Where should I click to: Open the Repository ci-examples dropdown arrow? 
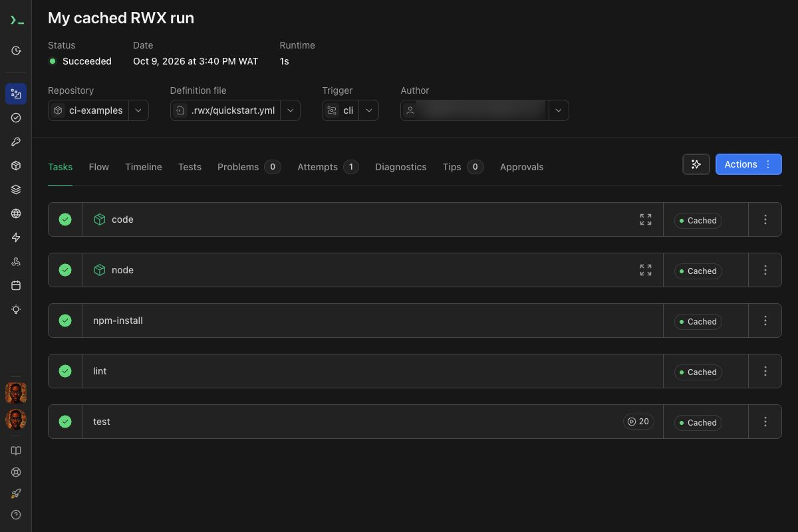pos(138,110)
